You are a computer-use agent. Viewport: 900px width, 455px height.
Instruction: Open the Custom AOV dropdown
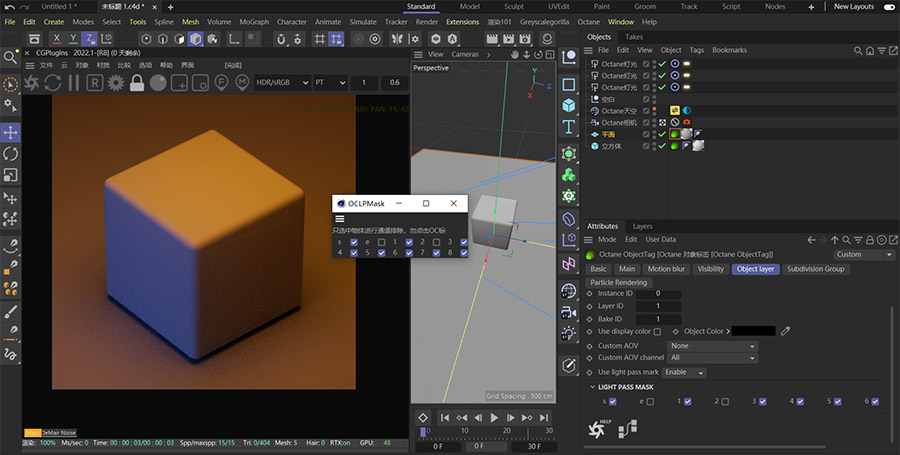click(712, 345)
